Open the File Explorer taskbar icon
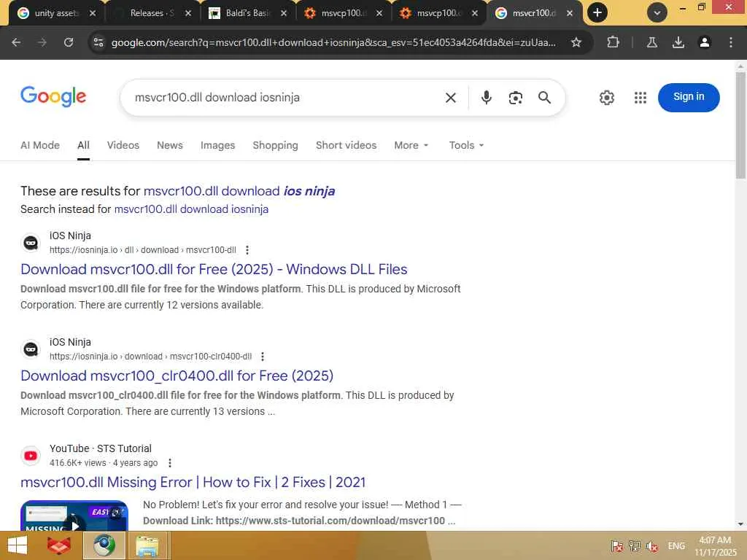This screenshot has width=747, height=560. point(147,545)
